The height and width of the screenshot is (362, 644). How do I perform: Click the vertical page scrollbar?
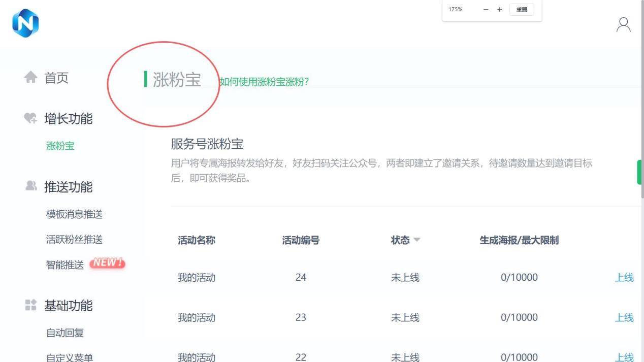642,102
